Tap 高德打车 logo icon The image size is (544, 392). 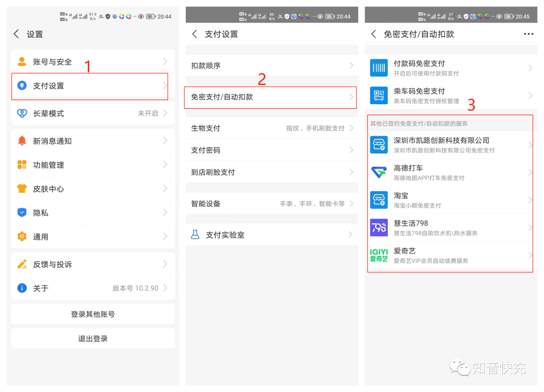click(x=379, y=172)
